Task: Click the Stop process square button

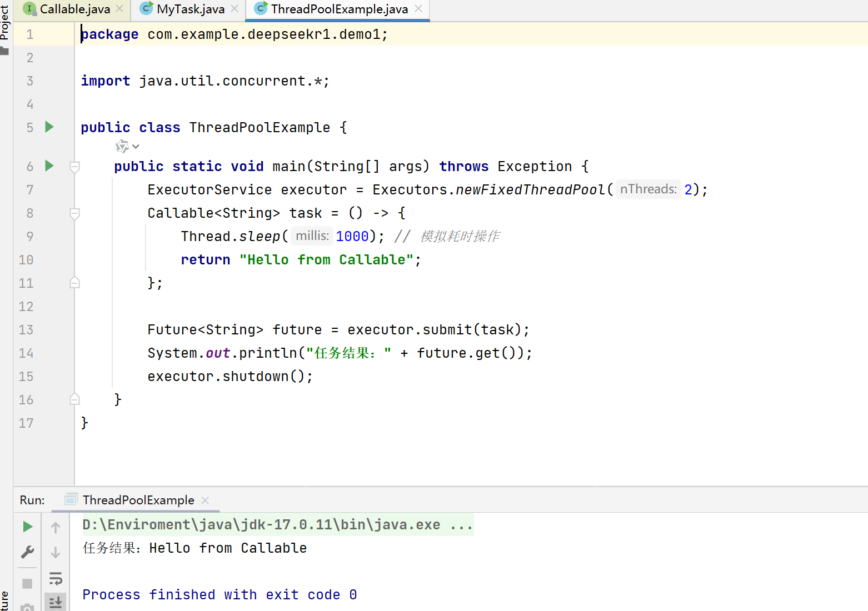Action: (27, 584)
